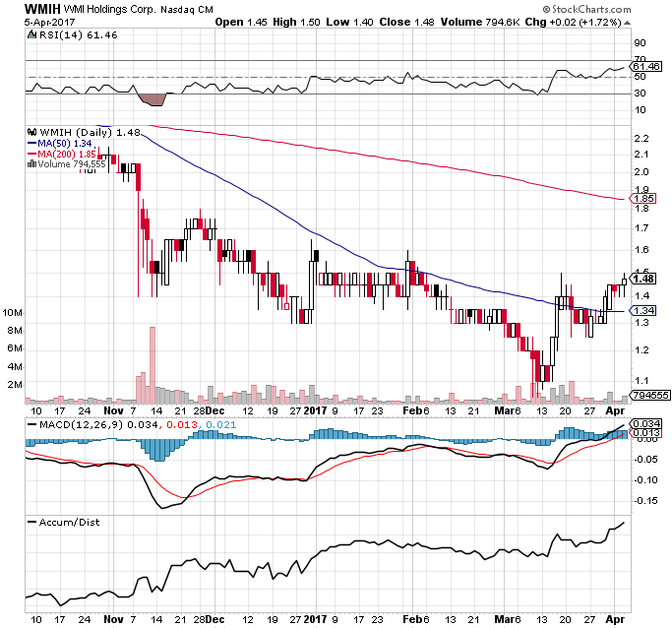Click the 6M volume axis label
Image resolution: width=672 pixels, height=628 pixels.
[15, 348]
